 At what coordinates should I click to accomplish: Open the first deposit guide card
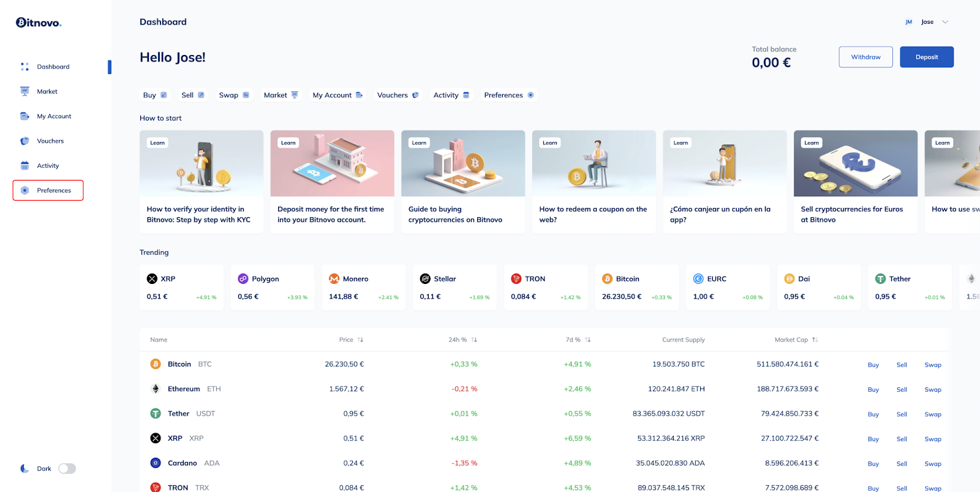333,182
